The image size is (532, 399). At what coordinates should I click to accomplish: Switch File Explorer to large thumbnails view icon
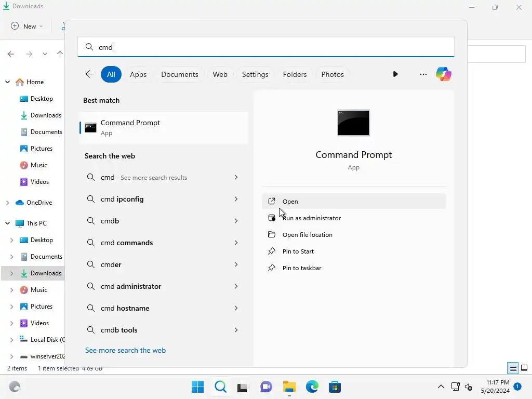(524, 368)
